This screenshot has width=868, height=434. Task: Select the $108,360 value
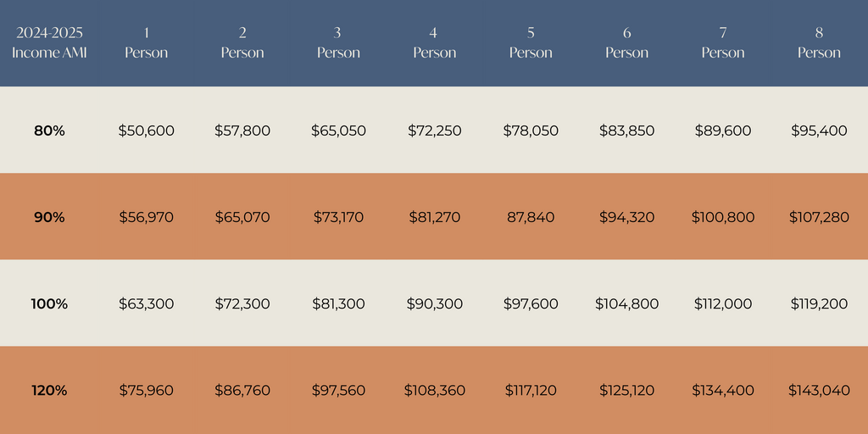434,391
